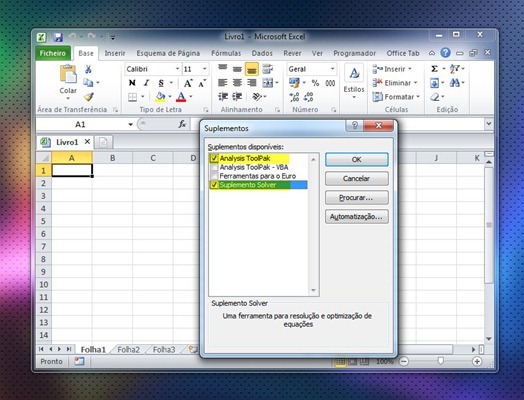
Task: Switch to the Fórmulas ribbon tab
Action: tap(226, 53)
